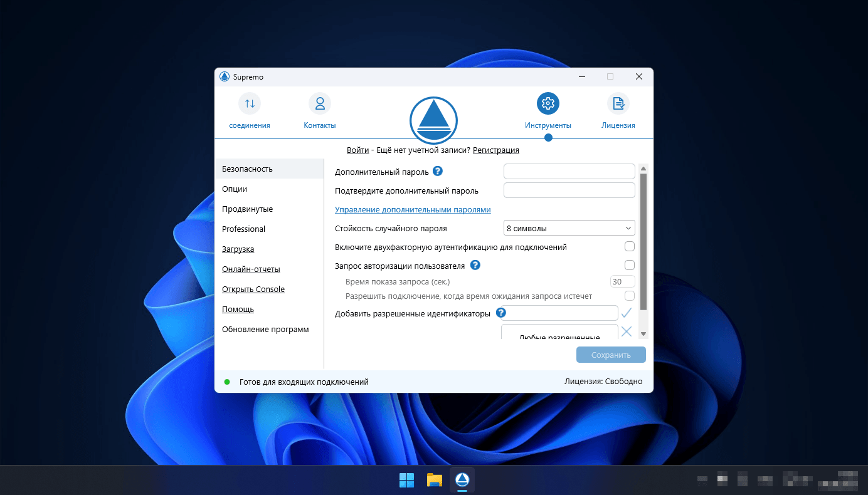Open the Windows Start menu

tap(406, 480)
